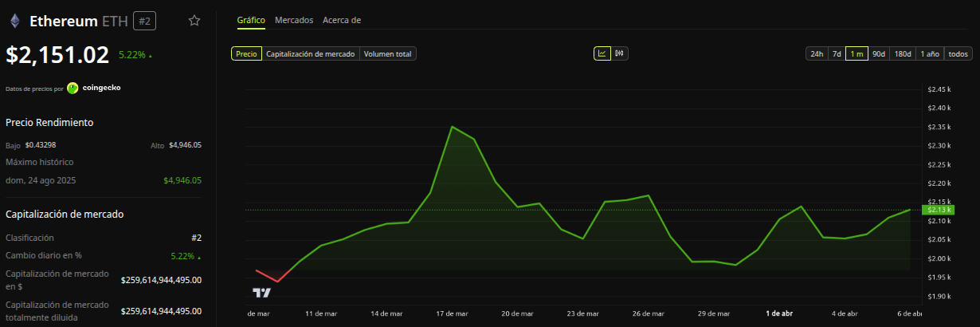Viewport: 980px width, 327px height.
Task: Open the Gráfico tab
Action: [251, 20]
